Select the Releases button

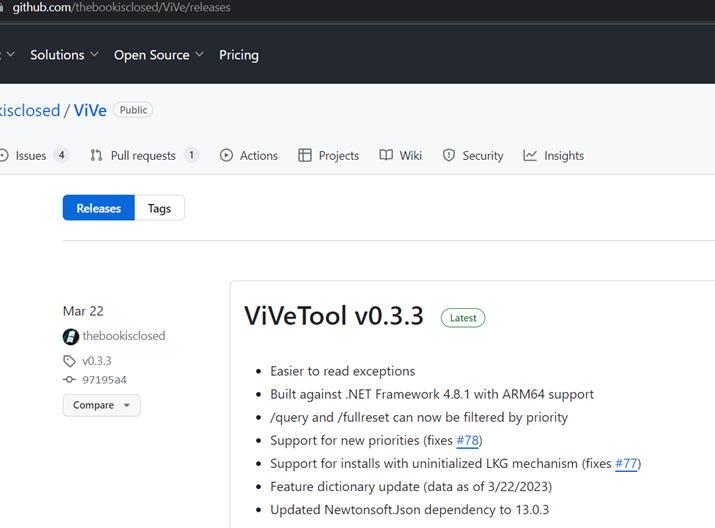tap(98, 208)
